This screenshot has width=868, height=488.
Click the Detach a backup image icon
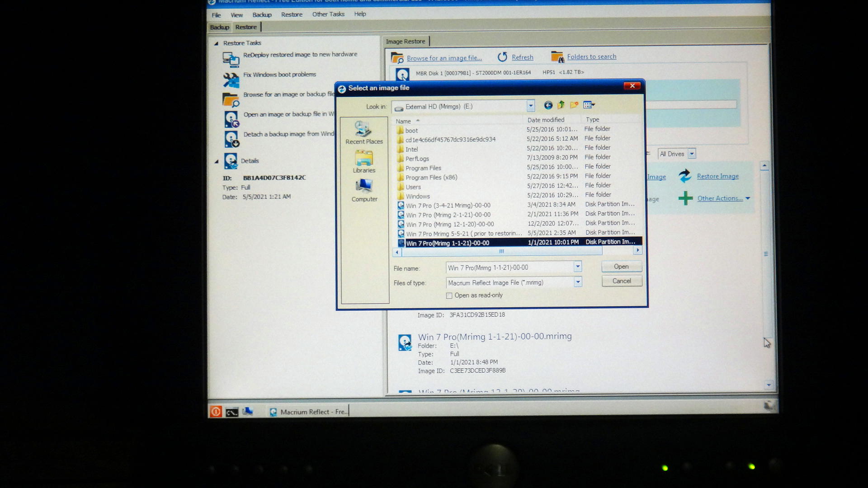coord(231,139)
